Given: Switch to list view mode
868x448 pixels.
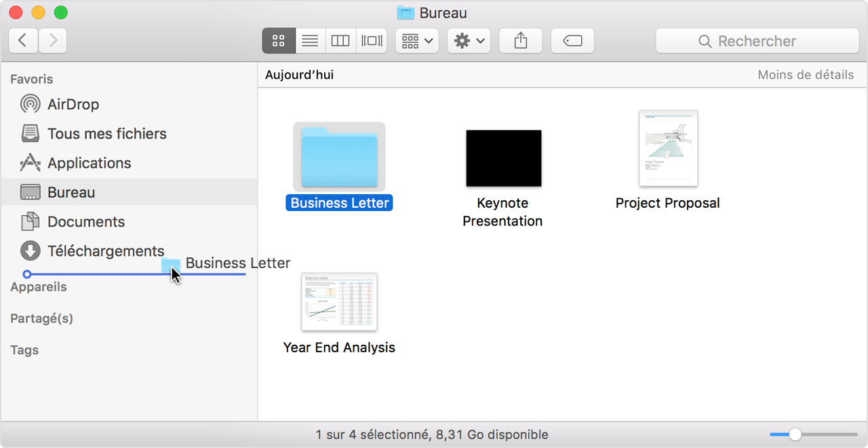Looking at the screenshot, I should pyautogui.click(x=310, y=41).
